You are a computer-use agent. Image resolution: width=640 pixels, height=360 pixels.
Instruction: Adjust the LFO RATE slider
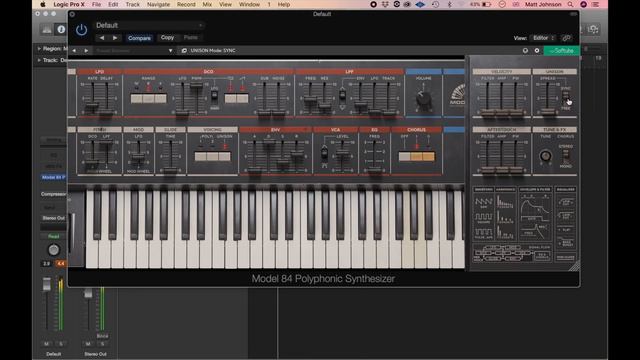[x=93, y=107]
